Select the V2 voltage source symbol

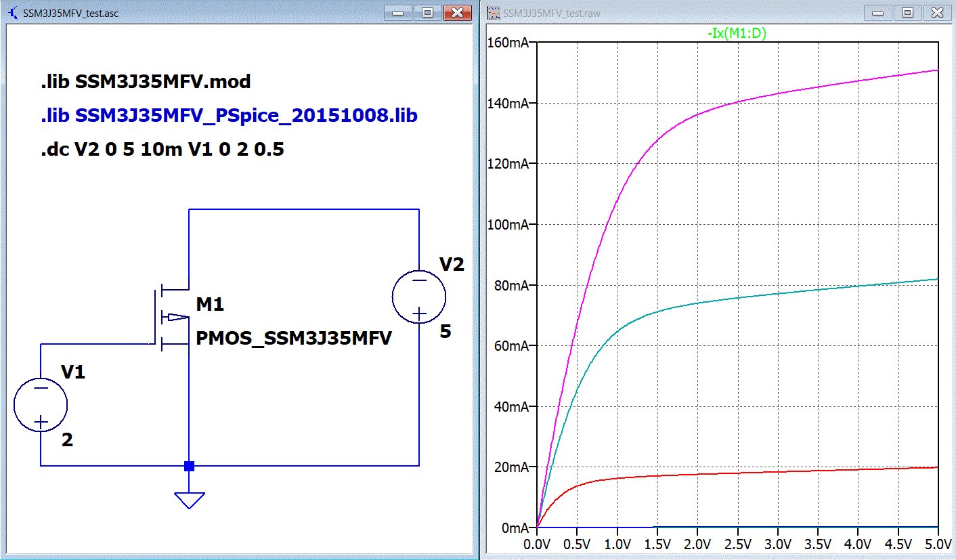click(x=419, y=297)
